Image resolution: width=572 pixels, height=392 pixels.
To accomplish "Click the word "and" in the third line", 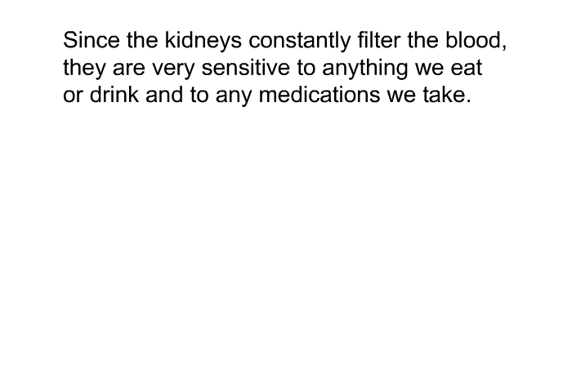I will [x=164, y=95].
